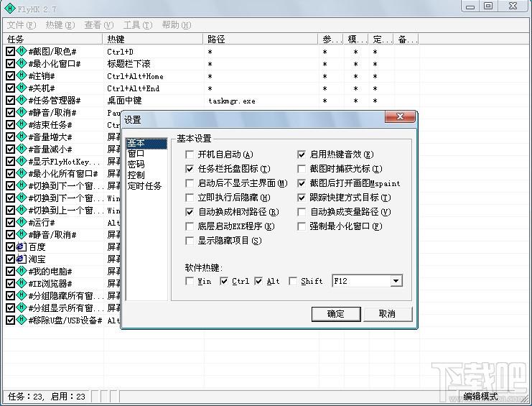Sort task list by 热键 column header
Image resolution: width=532 pixels, height=406 pixels.
tap(153, 40)
